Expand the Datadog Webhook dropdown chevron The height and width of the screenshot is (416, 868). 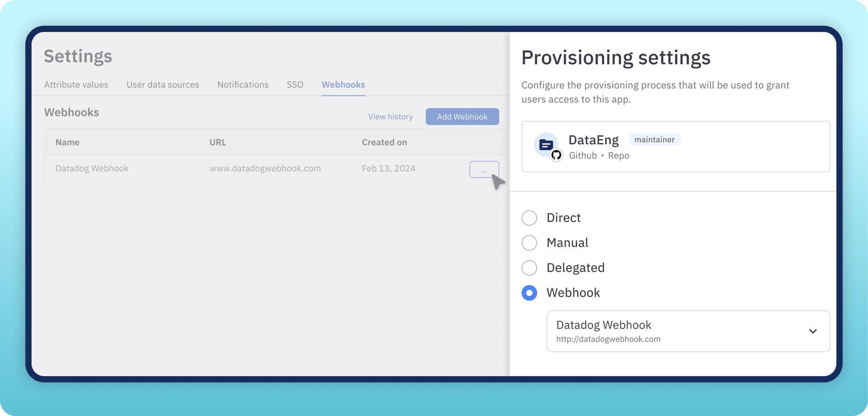pyautogui.click(x=812, y=331)
